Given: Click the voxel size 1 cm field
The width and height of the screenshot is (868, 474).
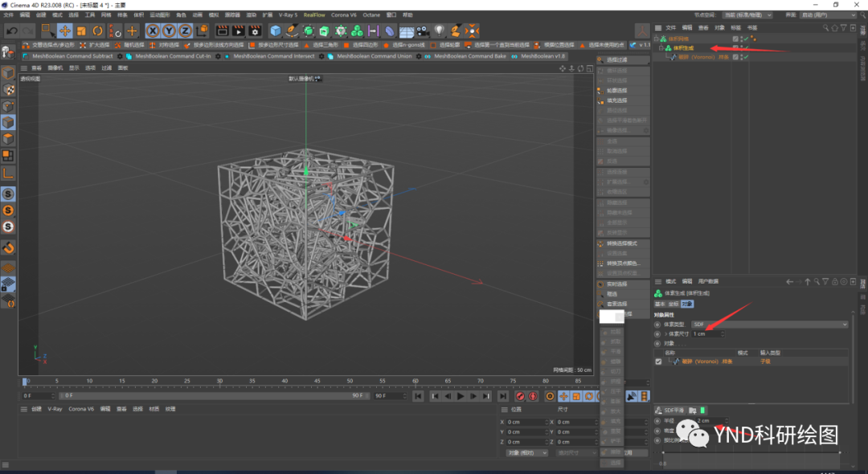Looking at the screenshot, I should coord(706,334).
